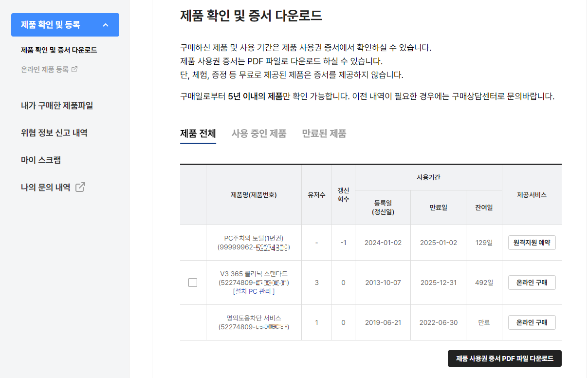Click the 잔여일 column header
The image size is (588, 378).
484,208
